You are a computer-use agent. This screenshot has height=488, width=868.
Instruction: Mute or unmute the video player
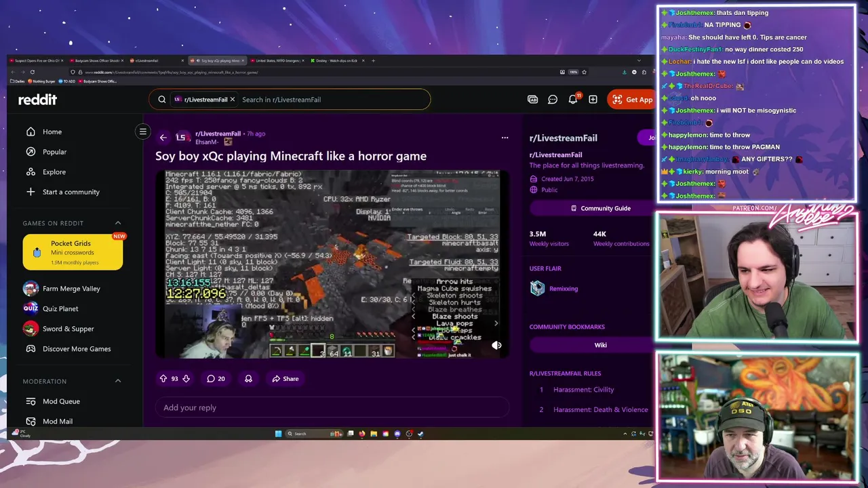[x=496, y=345]
